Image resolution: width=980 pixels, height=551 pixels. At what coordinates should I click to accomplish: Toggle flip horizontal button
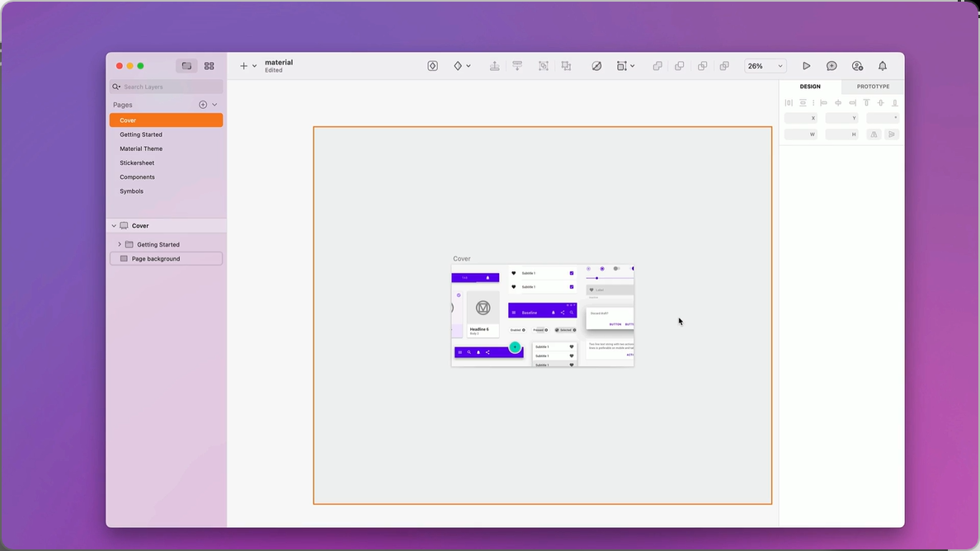(x=874, y=134)
